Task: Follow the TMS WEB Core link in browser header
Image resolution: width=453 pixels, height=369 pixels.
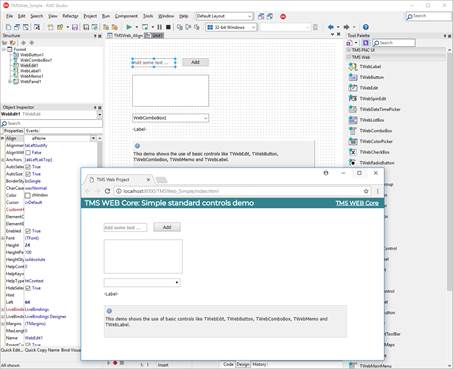Action: [357, 203]
